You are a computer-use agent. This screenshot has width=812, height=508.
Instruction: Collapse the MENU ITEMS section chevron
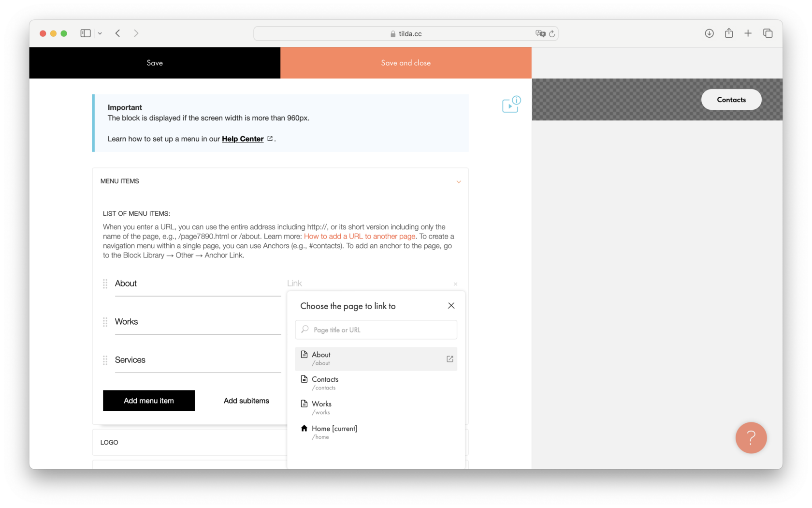(x=459, y=181)
